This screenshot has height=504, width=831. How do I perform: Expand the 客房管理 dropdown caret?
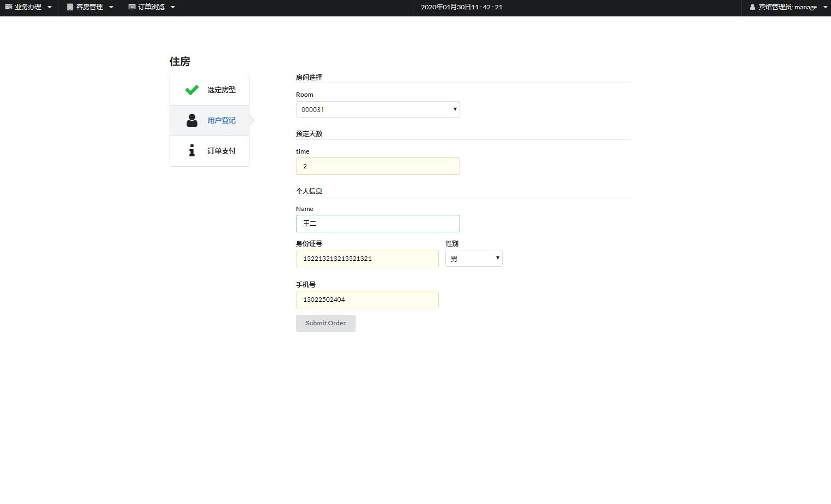tap(111, 8)
